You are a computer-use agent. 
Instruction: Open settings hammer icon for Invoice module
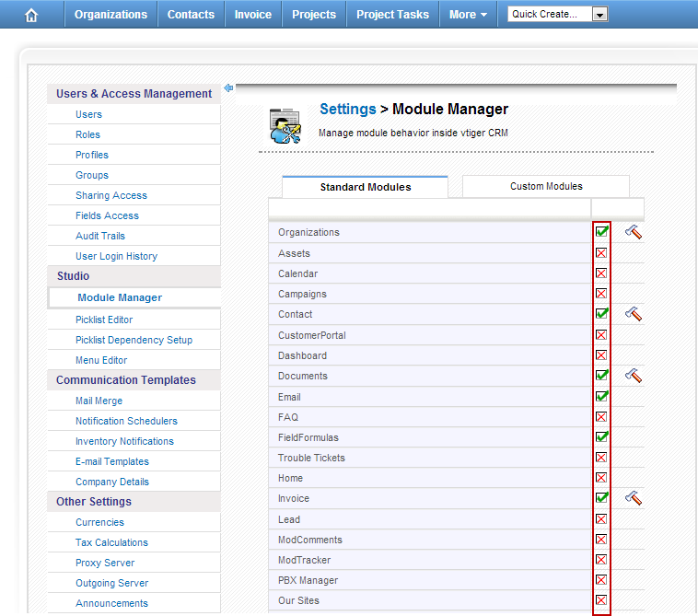click(x=633, y=498)
